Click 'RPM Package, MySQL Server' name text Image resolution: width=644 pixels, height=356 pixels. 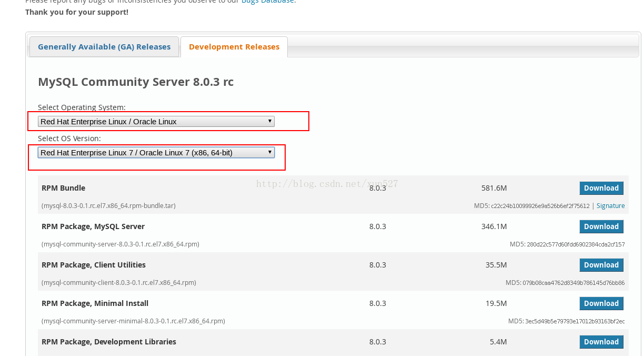pos(93,226)
